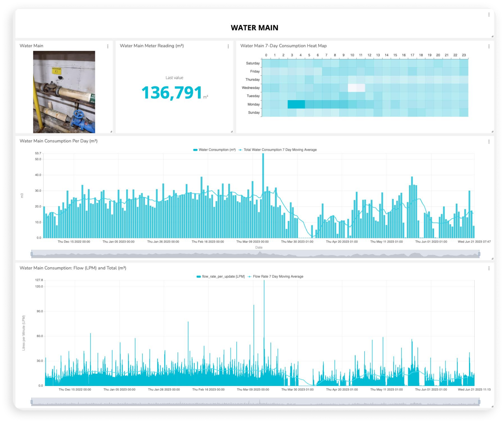
Task: Open the Consumption Per Day options menu
Action: [x=489, y=142]
